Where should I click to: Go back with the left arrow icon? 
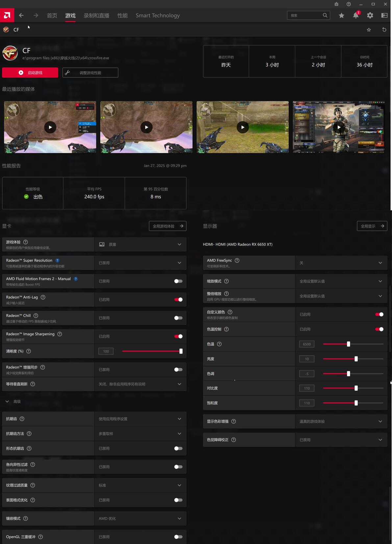pos(21,15)
